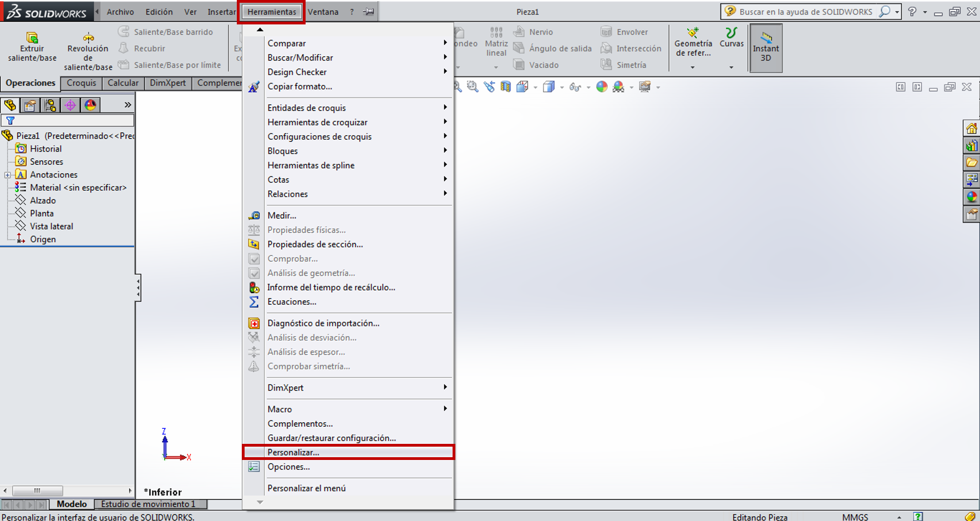Image resolution: width=980 pixels, height=521 pixels.
Task: Select Simetría tool
Action: click(624, 65)
